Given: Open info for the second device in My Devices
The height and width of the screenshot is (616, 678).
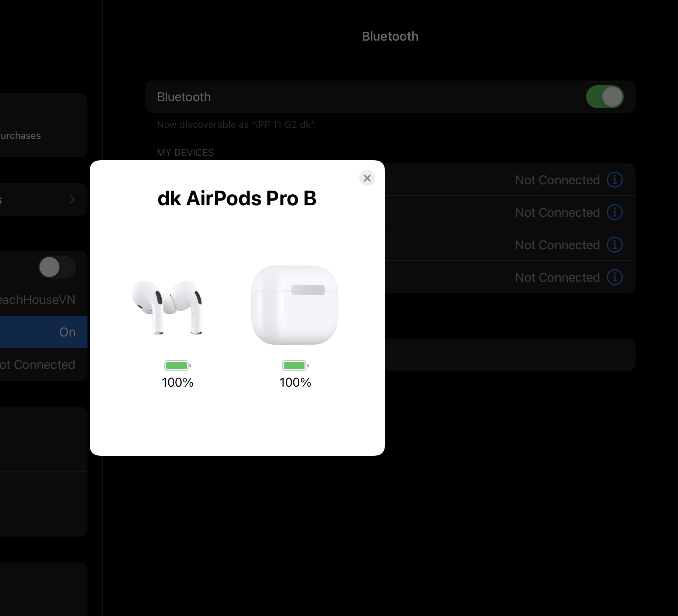Looking at the screenshot, I should tap(615, 212).
